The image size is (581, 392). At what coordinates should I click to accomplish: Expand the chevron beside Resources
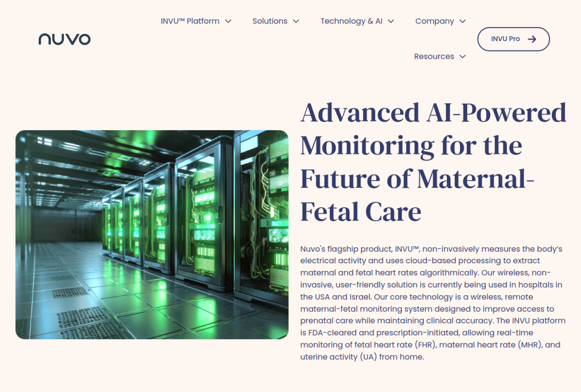coord(463,56)
